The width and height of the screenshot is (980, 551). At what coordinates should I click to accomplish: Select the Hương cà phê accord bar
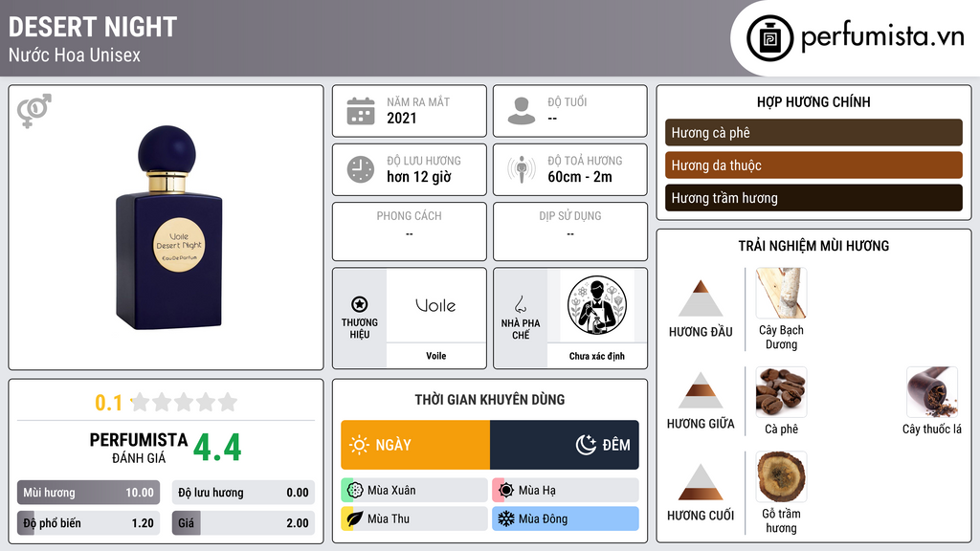813,132
